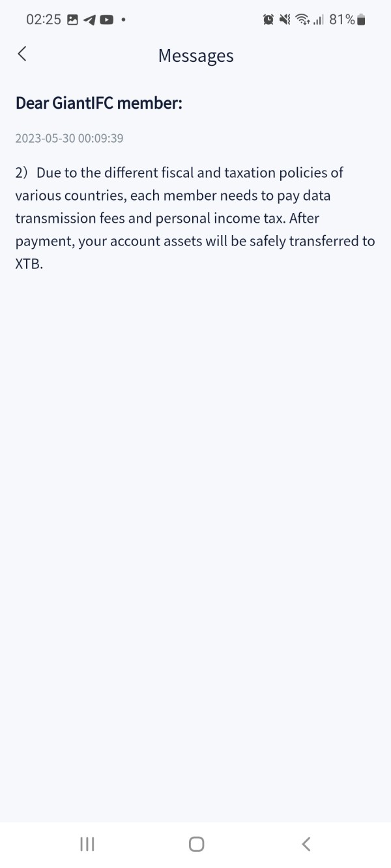391x868 pixels.
Task: Tap the "Dear GiantIFC member:" heading
Action: pyautogui.click(x=98, y=103)
